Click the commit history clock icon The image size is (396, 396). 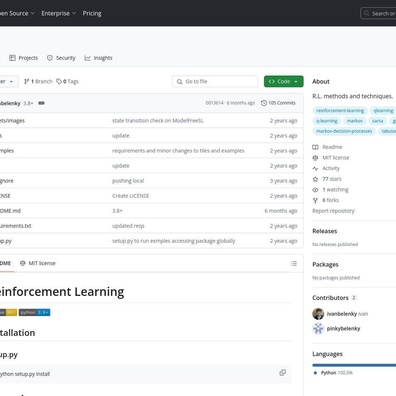264,103
